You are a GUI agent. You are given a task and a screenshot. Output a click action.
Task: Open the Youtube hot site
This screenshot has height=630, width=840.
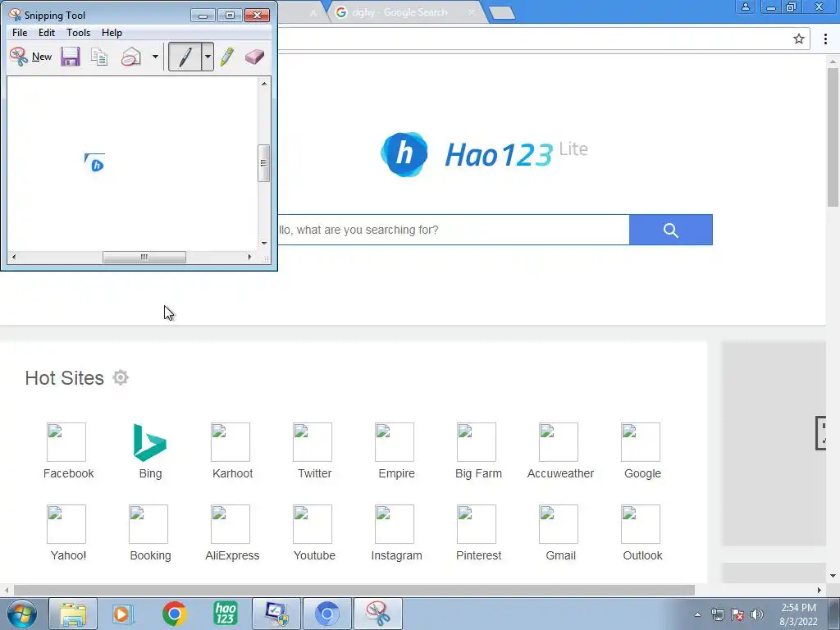(314, 533)
